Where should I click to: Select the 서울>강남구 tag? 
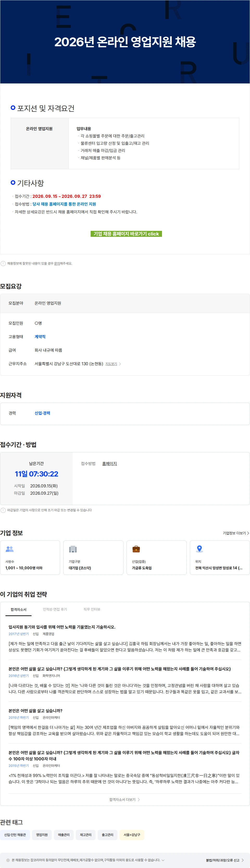pos(132,834)
